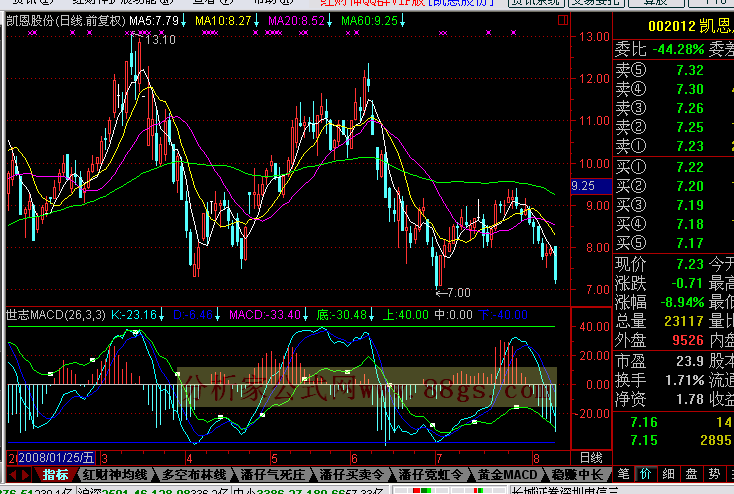The width and height of the screenshot is (734, 494).
Task: Select the 盘 view button
Action: [x=691, y=474]
